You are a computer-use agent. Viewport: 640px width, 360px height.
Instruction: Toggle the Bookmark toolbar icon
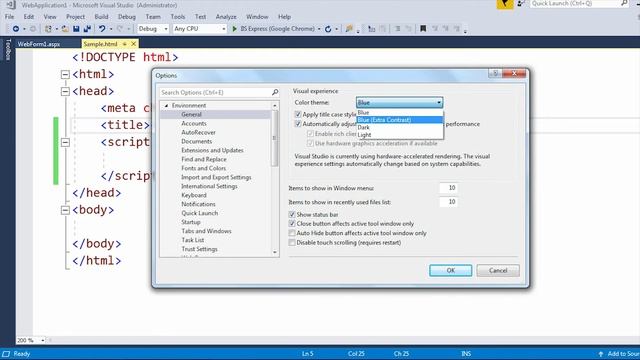tap(423, 29)
